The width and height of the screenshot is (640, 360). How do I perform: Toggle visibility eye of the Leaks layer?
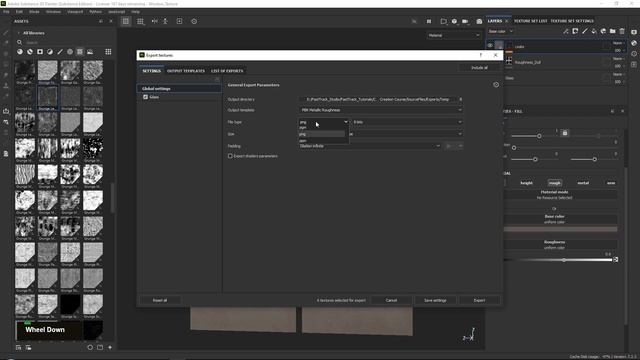point(490,46)
